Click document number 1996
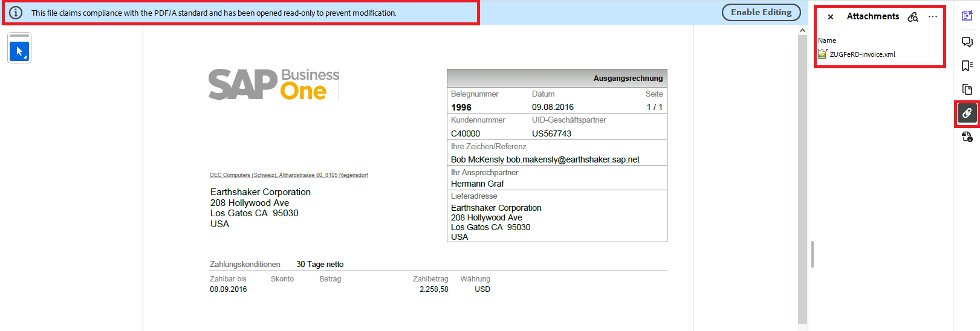The width and height of the screenshot is (980, 331). [461, 108]
